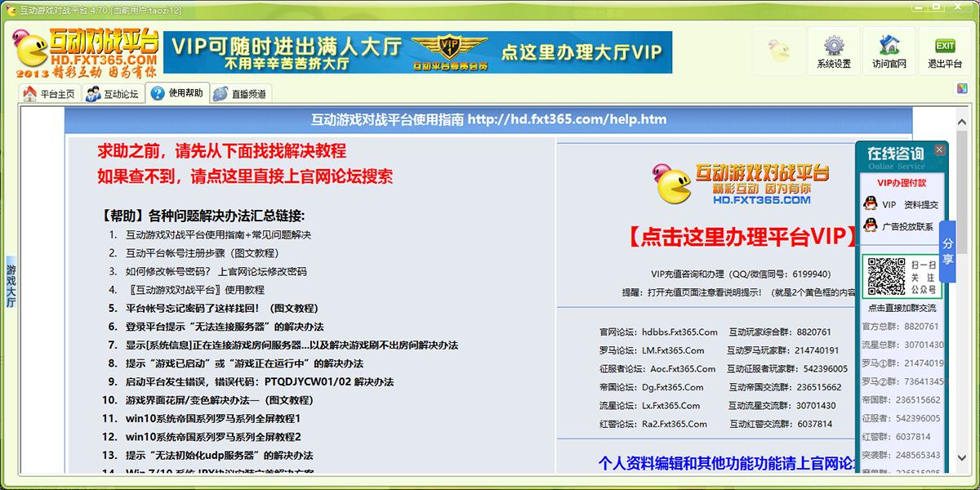The width and height of the screenshot is (980, 490).
Task: Click red link 如果查不到，请点这里直接上官网论坛搜索
Action: pyautogui.click(x=245, y=176)
